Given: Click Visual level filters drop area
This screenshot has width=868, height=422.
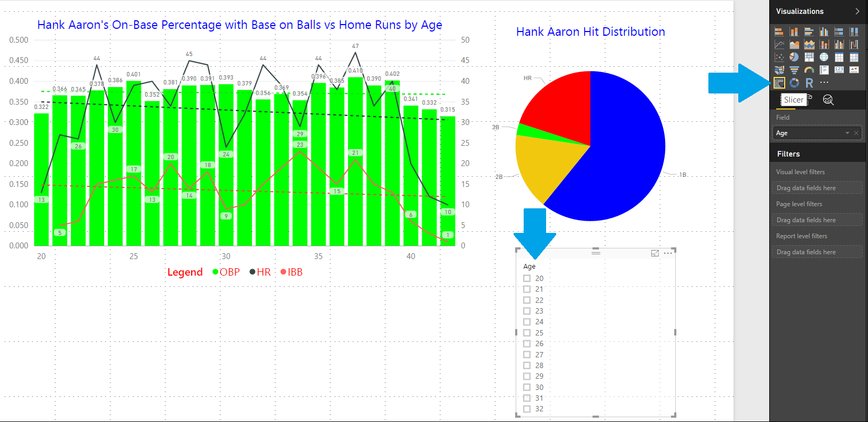Looking at the screenshot, I should 817,188.
